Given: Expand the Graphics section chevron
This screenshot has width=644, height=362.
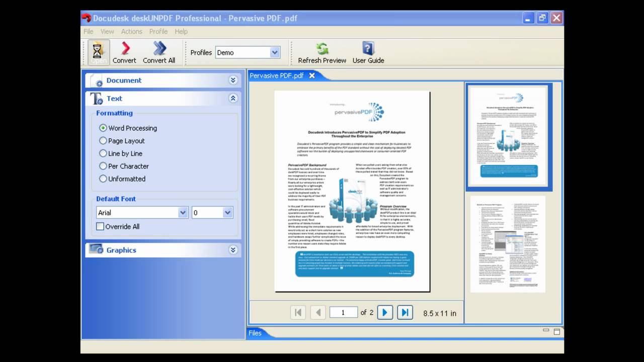Looking at the screenshot, I should click(x=233, y=250).
